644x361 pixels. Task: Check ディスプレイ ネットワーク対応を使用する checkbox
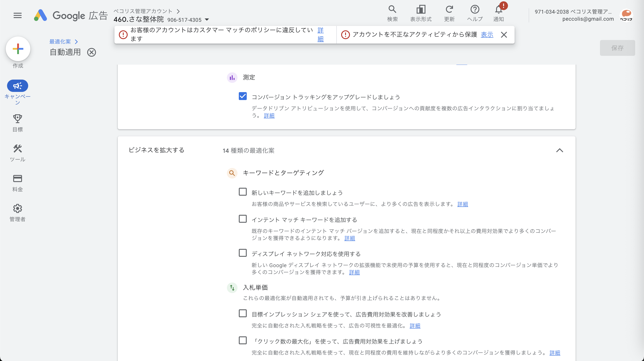tap(243, 253)
